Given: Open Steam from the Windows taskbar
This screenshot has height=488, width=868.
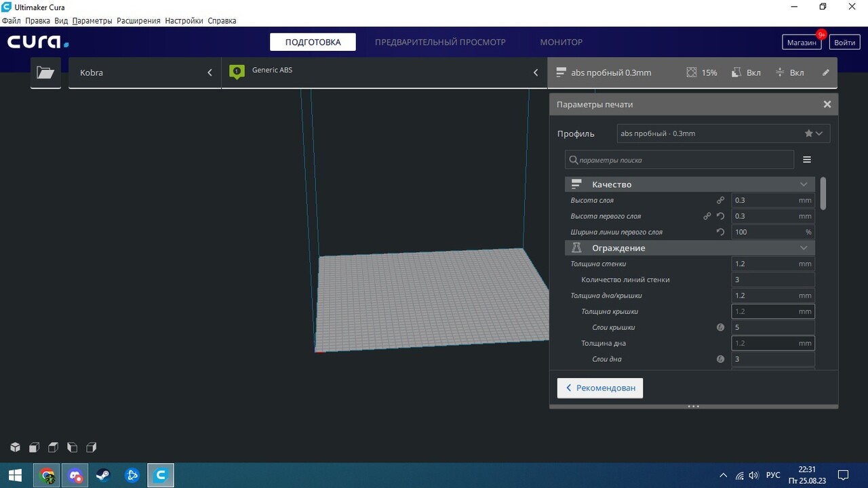Looking at the screenshot, I should click(104, 475).
